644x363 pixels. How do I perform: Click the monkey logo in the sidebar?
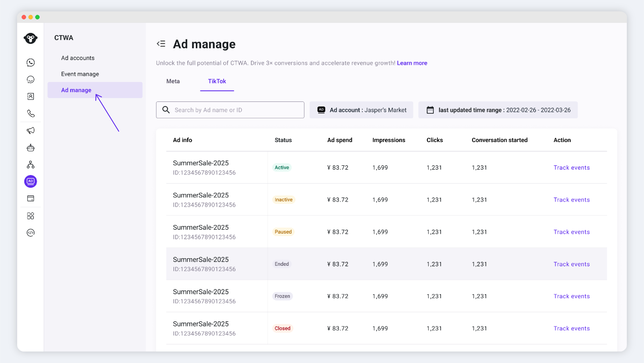coord(31,38)
